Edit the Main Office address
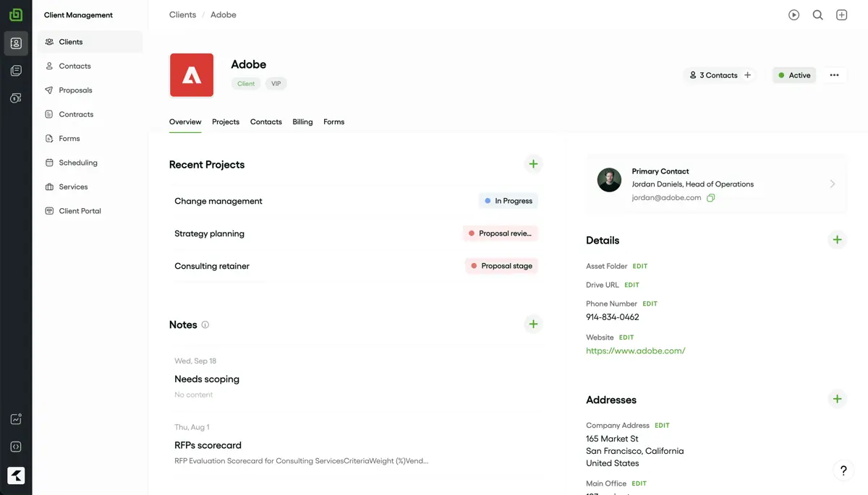Screen dimensions: 868x495 639,483
